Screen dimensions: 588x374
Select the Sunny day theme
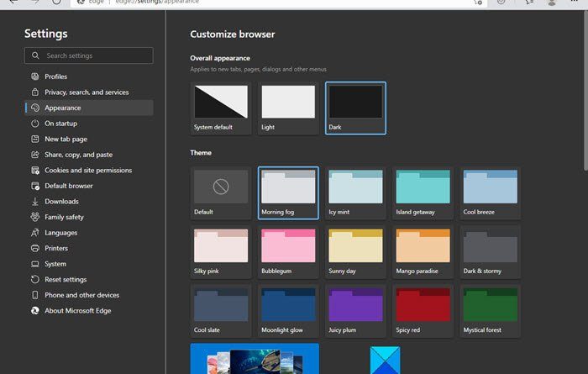click(x=355, y=252)
